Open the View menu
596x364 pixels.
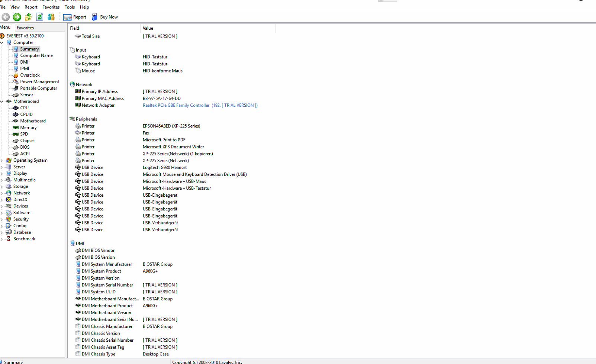pyautogui.click(x=15, y=7)
